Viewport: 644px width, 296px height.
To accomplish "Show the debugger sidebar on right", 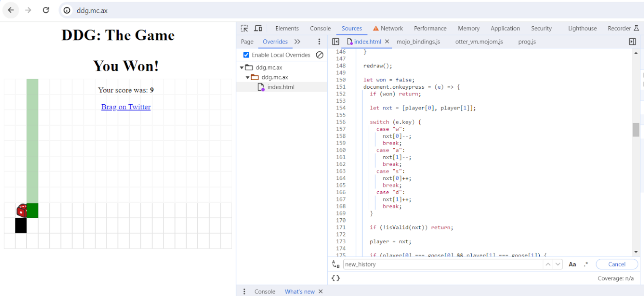I will pyautogui.click(x=632, y=41).
